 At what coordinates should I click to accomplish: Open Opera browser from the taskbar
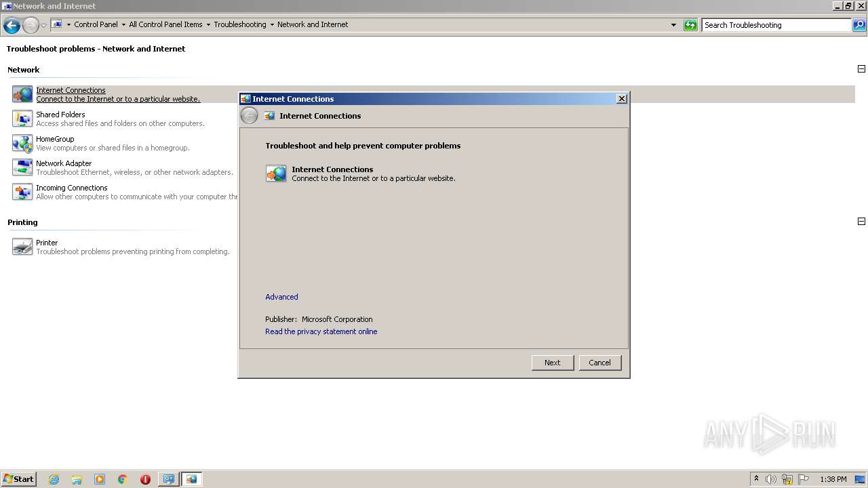145,479
